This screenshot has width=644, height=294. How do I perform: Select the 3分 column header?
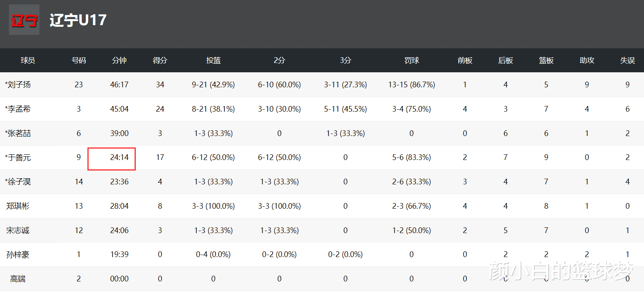(x=345, y=61)
